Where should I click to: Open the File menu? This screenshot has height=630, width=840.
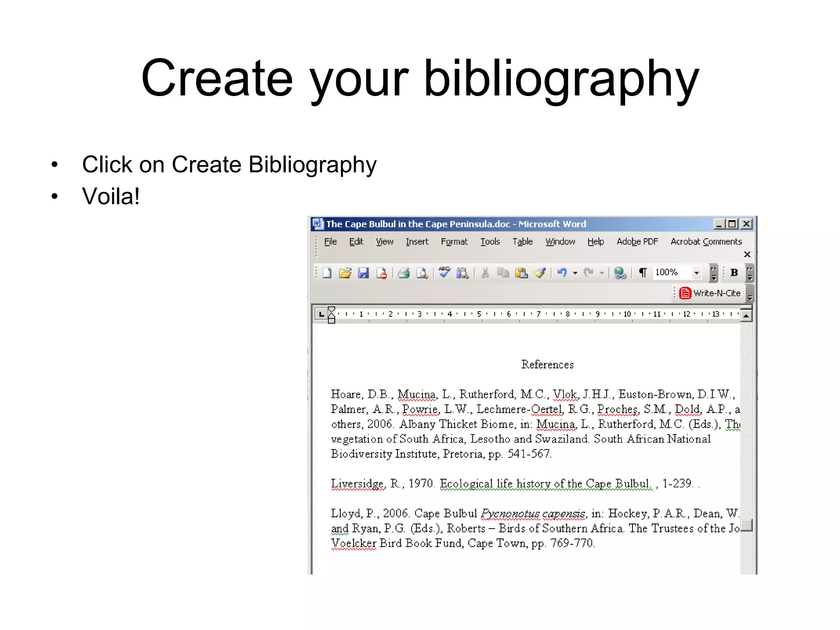(x=330, y=242)
